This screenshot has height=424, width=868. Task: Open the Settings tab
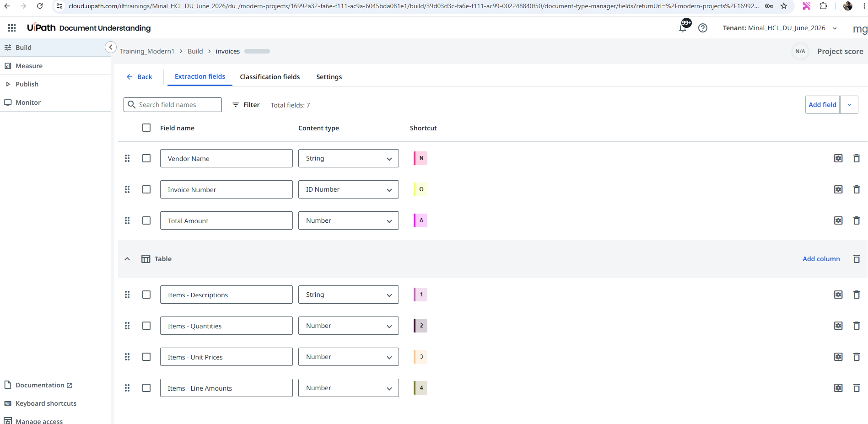click(x=329, y=77)
